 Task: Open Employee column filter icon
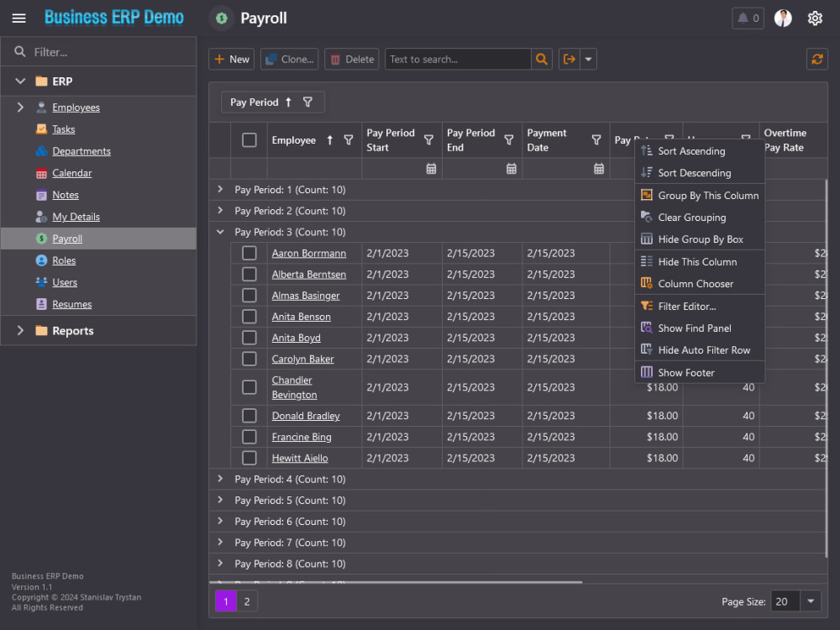pos(349,139)
